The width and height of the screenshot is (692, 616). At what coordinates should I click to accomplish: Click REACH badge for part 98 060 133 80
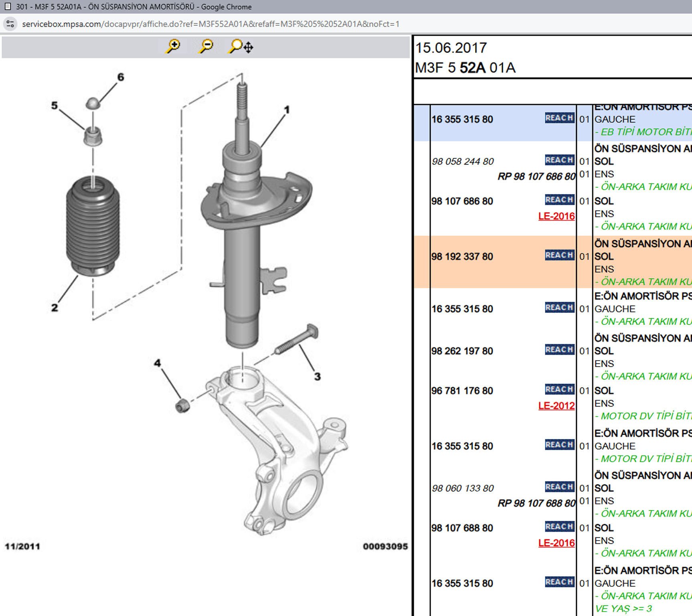point(560,487)
